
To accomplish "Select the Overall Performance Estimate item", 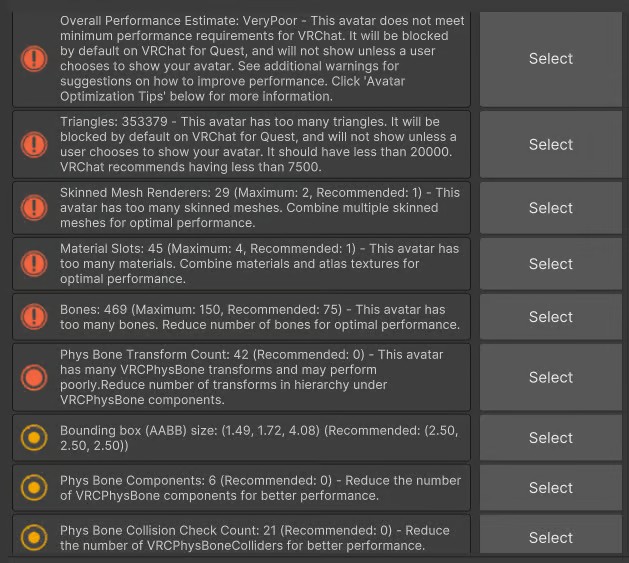I will 551,59.
